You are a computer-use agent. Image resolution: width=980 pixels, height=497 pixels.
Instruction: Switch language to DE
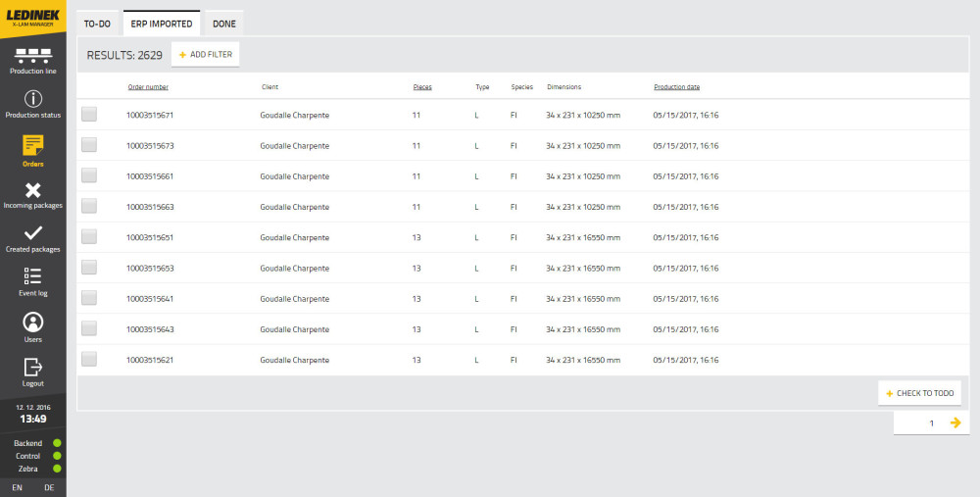[49, 487]
